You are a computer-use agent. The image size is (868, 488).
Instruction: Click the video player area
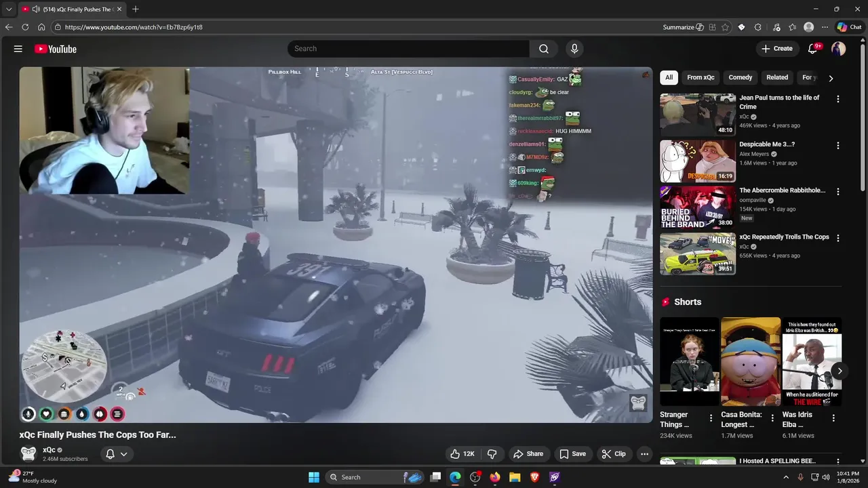point(336,245)
